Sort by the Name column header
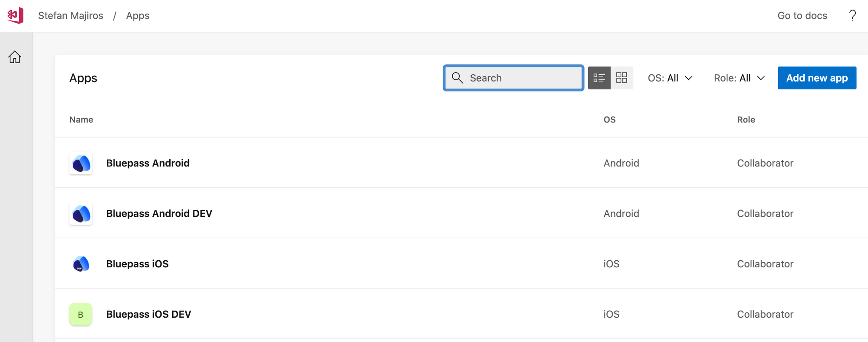The height and width of the screenshot is (342, 868). (81, 120)
